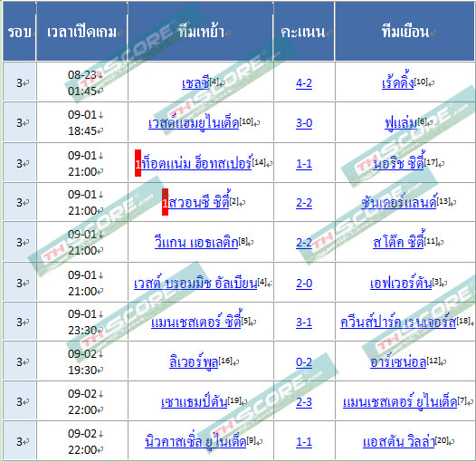Click the เวลาเปิดเกม column header
Screen dimensions: 476x462
coord(82,31)
